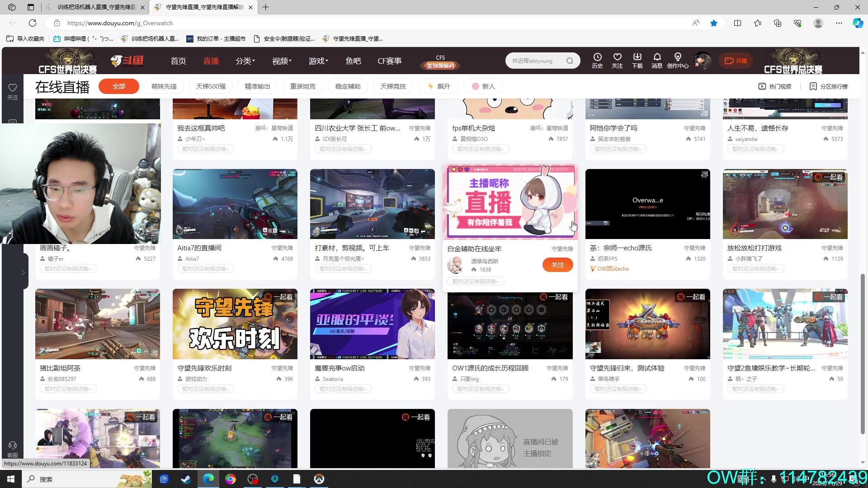
Task: Open a new browser tab
Action: [x=266, y=7]
